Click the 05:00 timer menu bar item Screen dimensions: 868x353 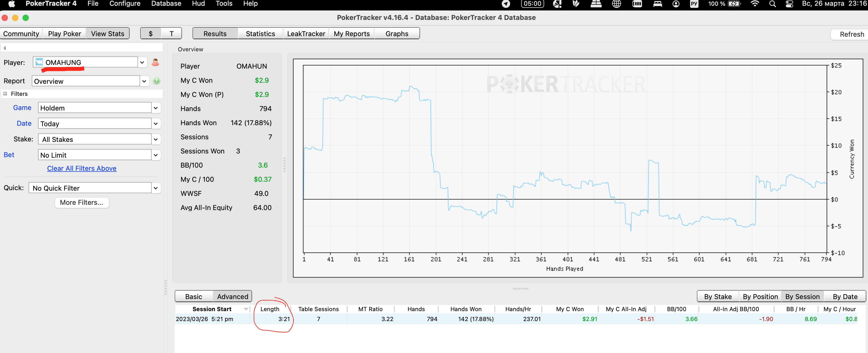click(532, 4)
